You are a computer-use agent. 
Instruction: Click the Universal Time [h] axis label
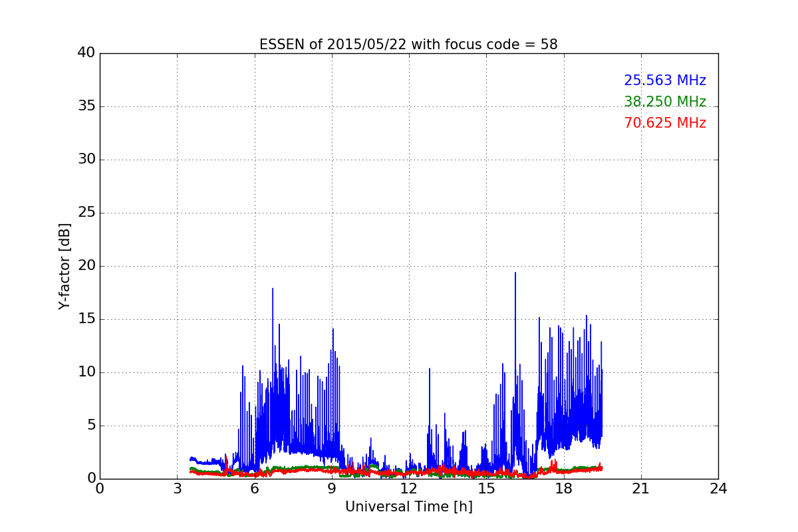pos(408,507)
